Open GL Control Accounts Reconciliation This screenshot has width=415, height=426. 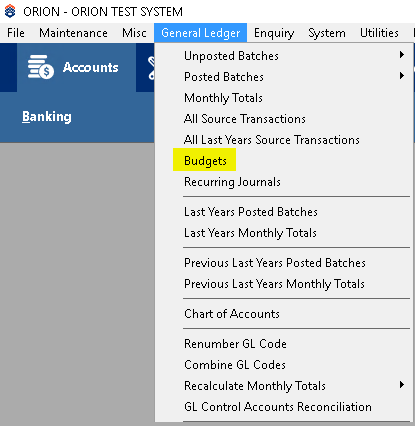278,407
